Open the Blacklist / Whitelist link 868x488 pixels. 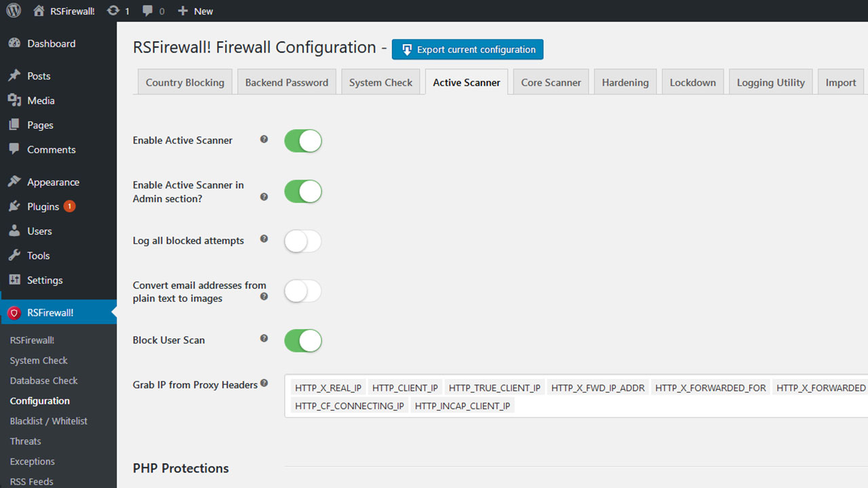click(x=49, y=421)
